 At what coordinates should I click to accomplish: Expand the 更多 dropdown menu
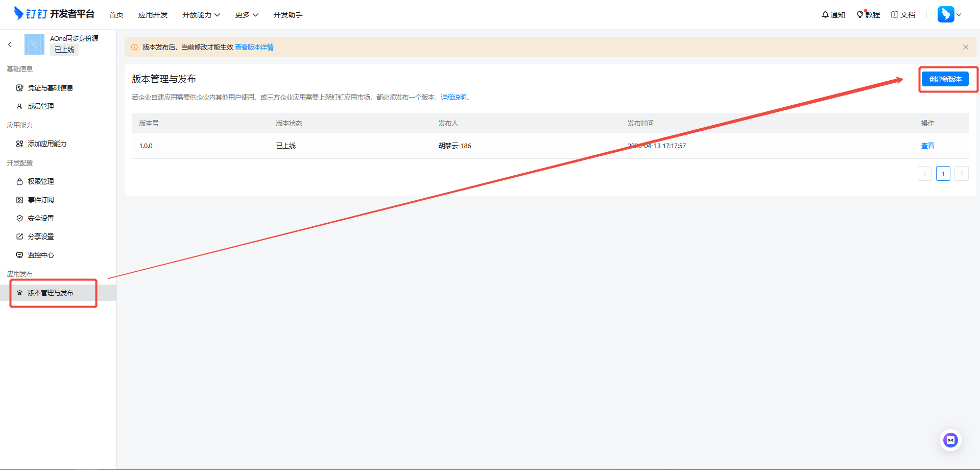[247, 15]
